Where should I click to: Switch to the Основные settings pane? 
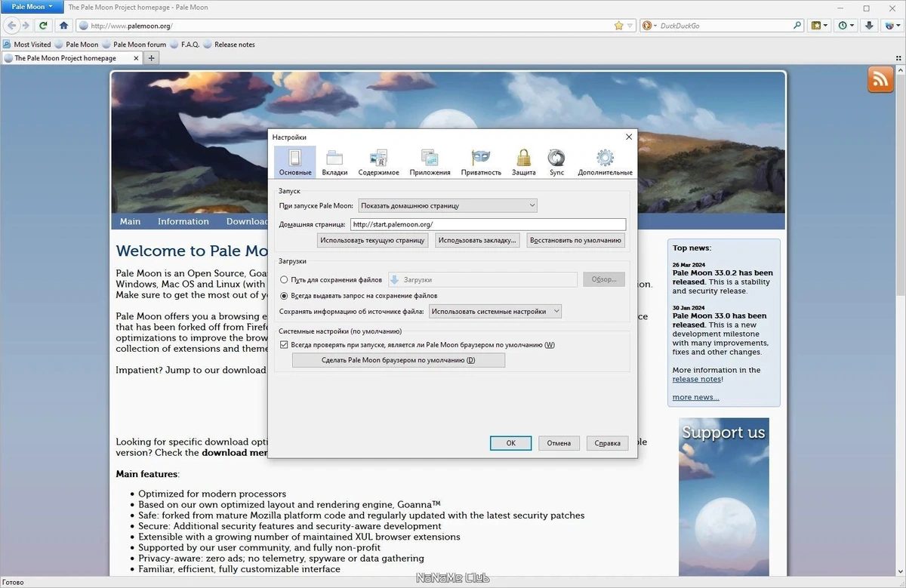click(294, 162)
